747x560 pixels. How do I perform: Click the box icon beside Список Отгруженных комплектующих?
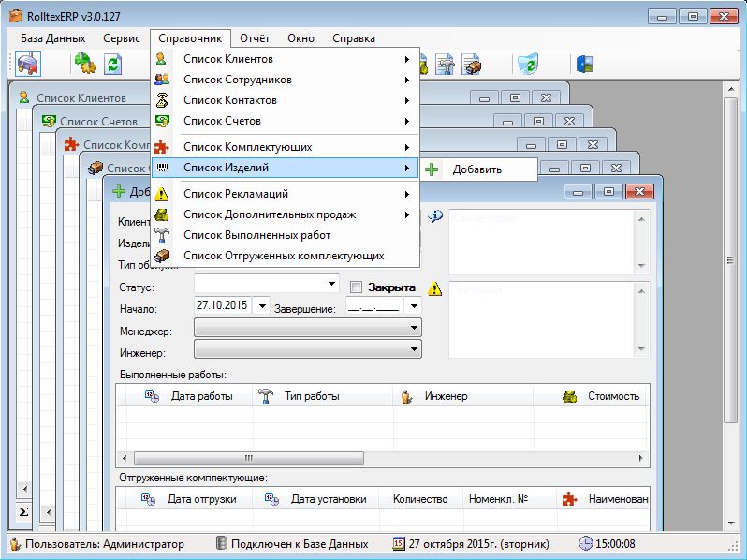(x=162, y=256)
